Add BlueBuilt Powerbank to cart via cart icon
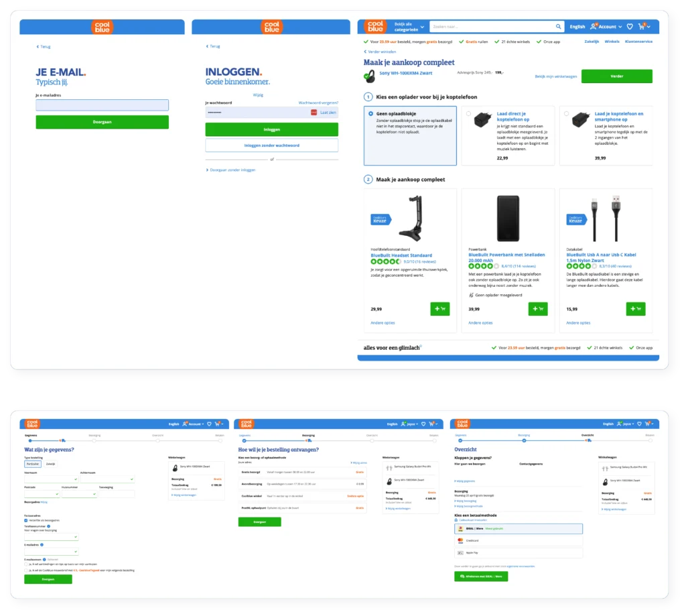This screenshot has width=686, height=616. coord(538,309)
